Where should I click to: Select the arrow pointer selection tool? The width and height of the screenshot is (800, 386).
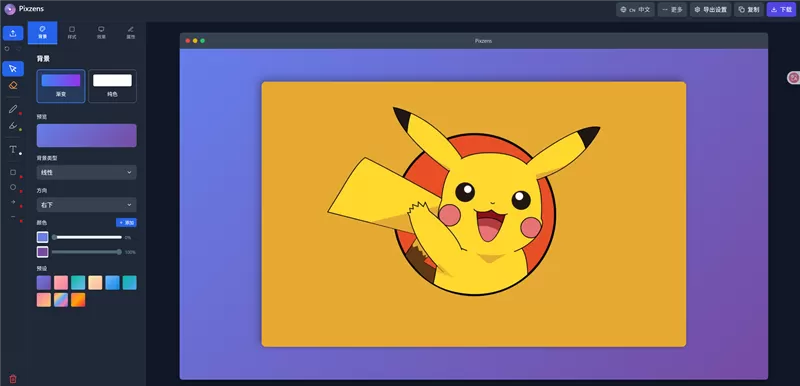tap(13, 69)
